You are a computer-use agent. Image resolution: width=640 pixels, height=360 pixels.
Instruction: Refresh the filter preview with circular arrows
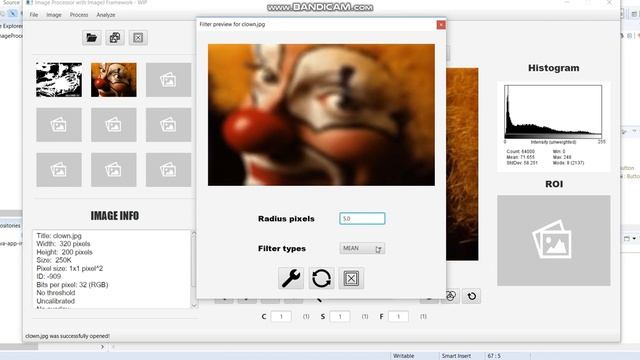[x=321, y=278]
